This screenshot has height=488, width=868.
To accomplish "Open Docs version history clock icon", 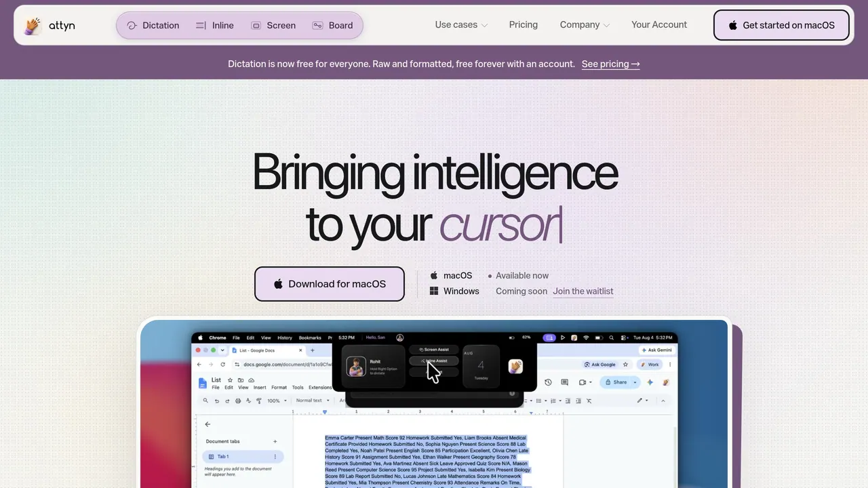I will (x=548, y=382).
